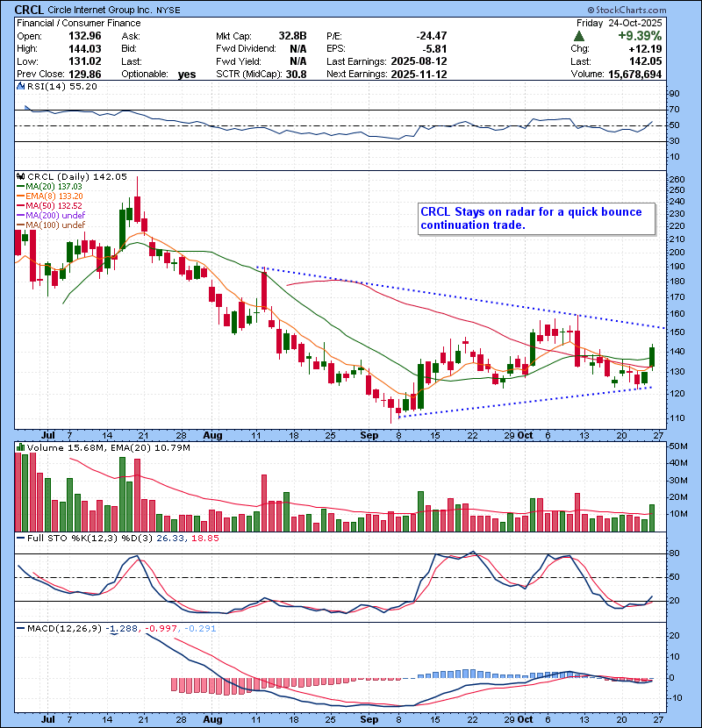The height and width of the screenshot is (728, 702).
Task: Click the candlestick icon beside CRCL (Daily)
Action: pyautogui.click(x=20, y=176)
